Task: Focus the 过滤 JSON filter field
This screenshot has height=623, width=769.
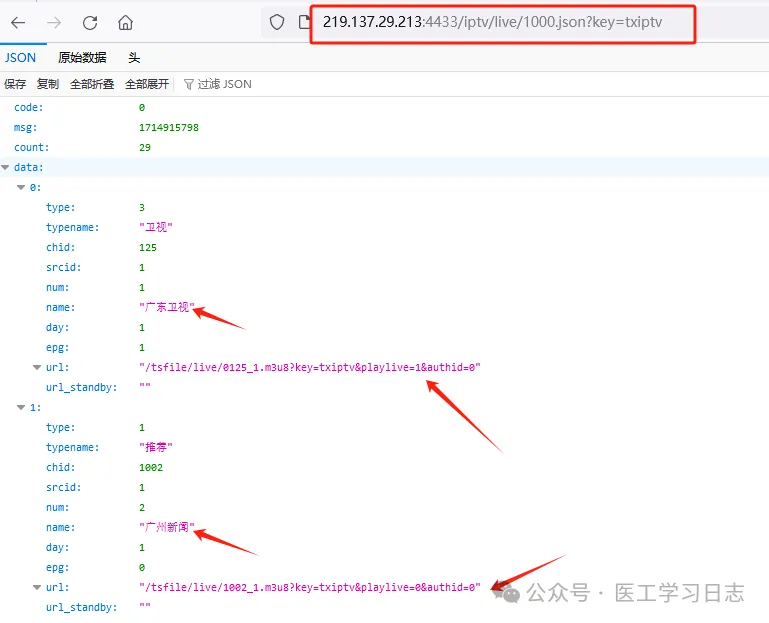Action: click(x=224, y=84)
